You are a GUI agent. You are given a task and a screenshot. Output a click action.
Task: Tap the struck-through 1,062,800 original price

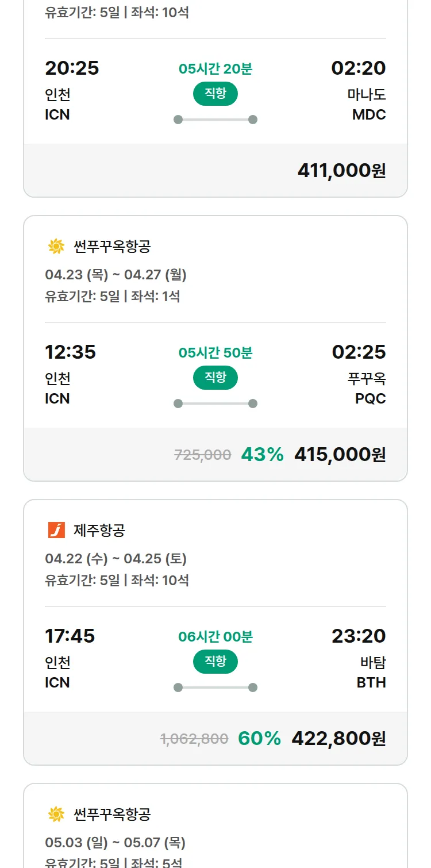pyautogui.click(x=194, y=739)
